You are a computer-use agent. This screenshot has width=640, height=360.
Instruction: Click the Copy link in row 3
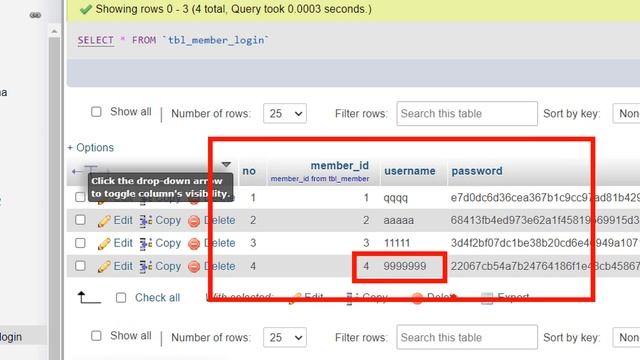(168, 243)
